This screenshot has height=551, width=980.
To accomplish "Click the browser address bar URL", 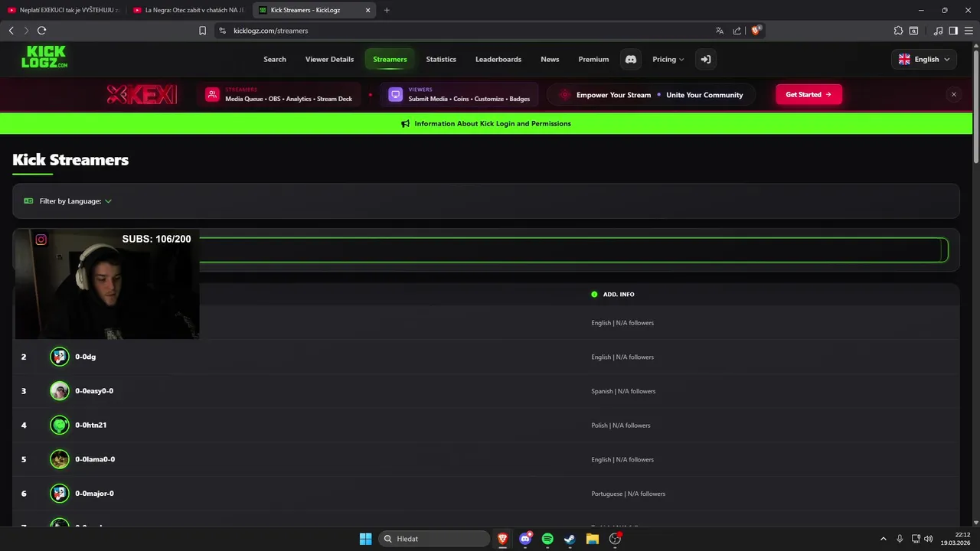I will tap(270, 31).
